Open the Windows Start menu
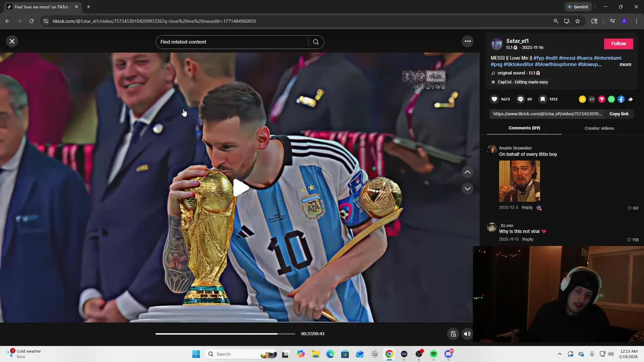 pyautogui.click(x=196, y=354)
